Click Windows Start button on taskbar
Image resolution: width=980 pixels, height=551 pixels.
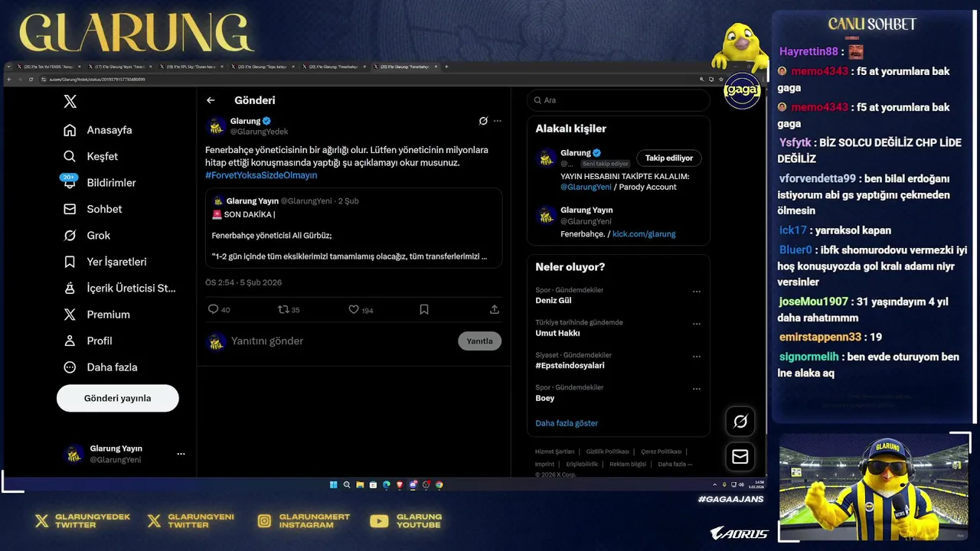tap(334, 484)
